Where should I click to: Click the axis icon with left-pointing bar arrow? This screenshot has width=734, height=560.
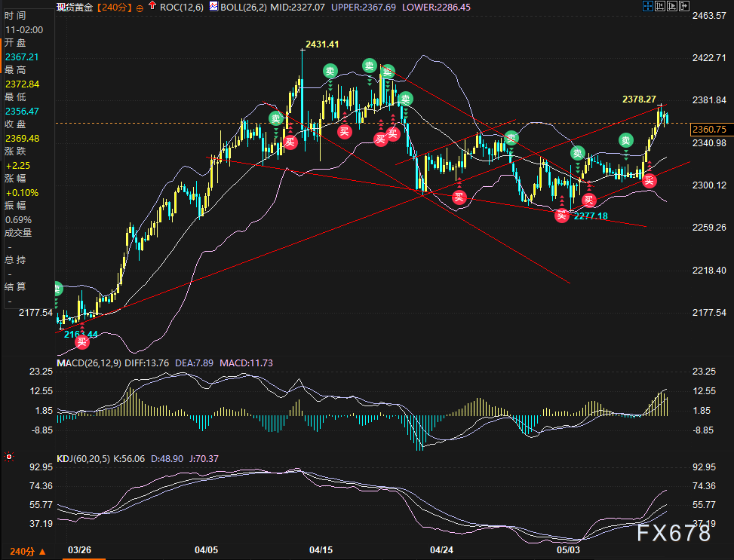pyautogui.click(x=659, y=7)
